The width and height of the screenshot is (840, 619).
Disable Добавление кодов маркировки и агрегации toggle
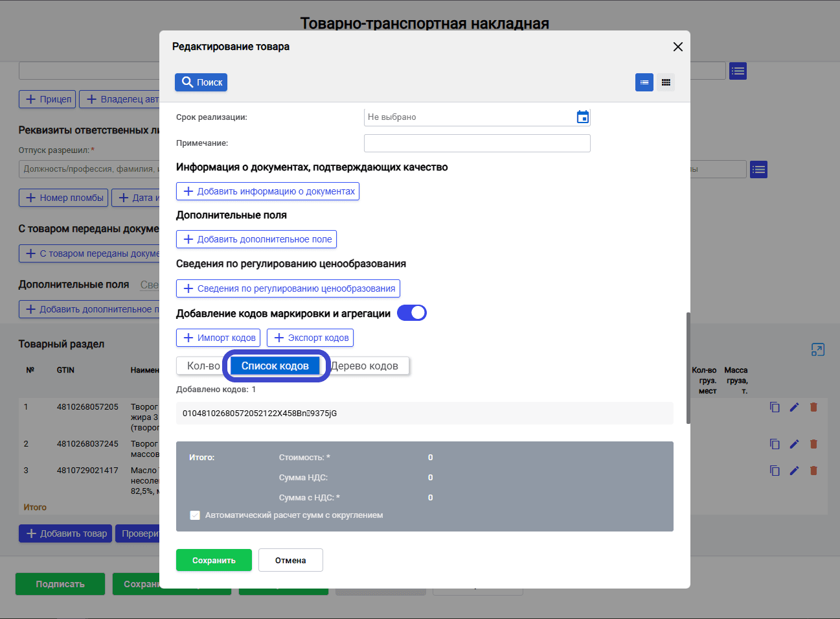pos(412,313)
